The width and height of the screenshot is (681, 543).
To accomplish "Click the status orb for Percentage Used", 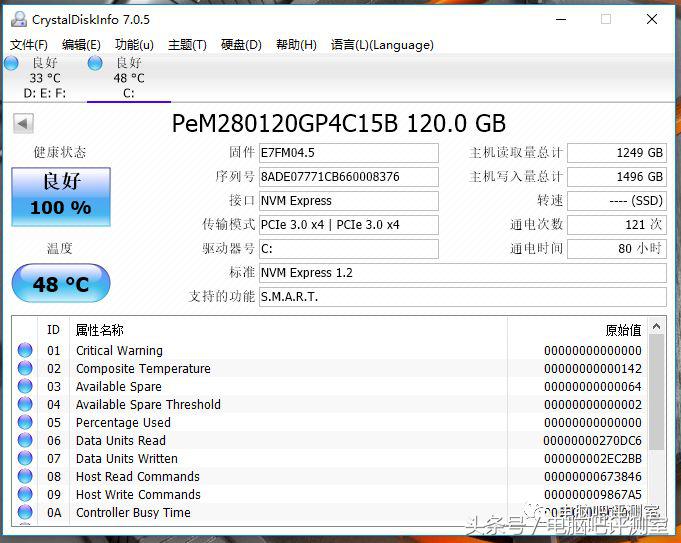I will coord(25,422).
